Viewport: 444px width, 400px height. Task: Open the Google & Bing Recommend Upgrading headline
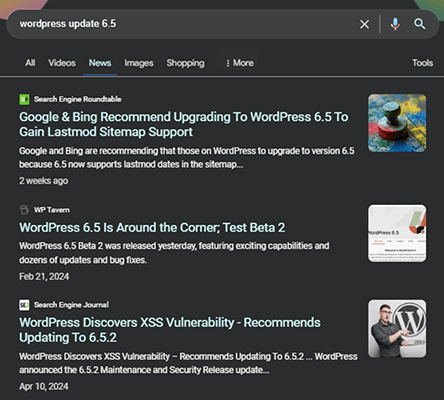[x=184, y=124]
